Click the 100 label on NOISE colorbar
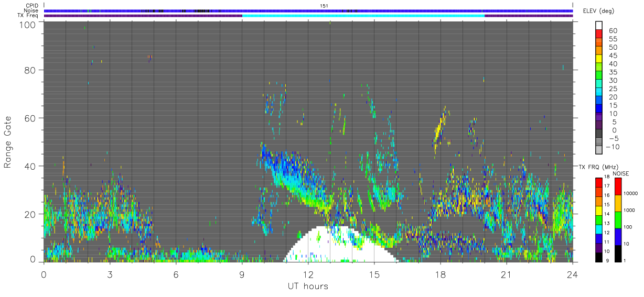 coord(627,227)
